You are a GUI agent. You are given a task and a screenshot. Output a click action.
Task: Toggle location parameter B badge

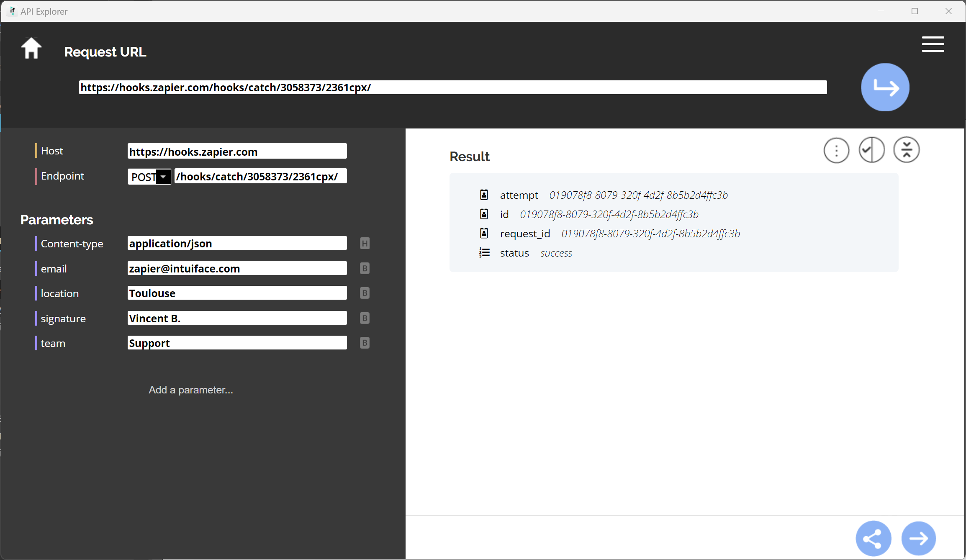[365, 293]
